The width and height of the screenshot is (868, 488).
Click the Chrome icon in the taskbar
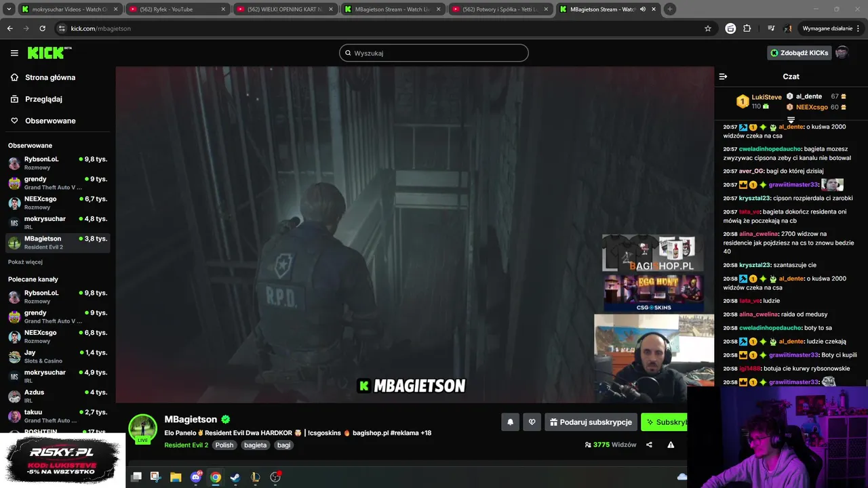[215, 477]
